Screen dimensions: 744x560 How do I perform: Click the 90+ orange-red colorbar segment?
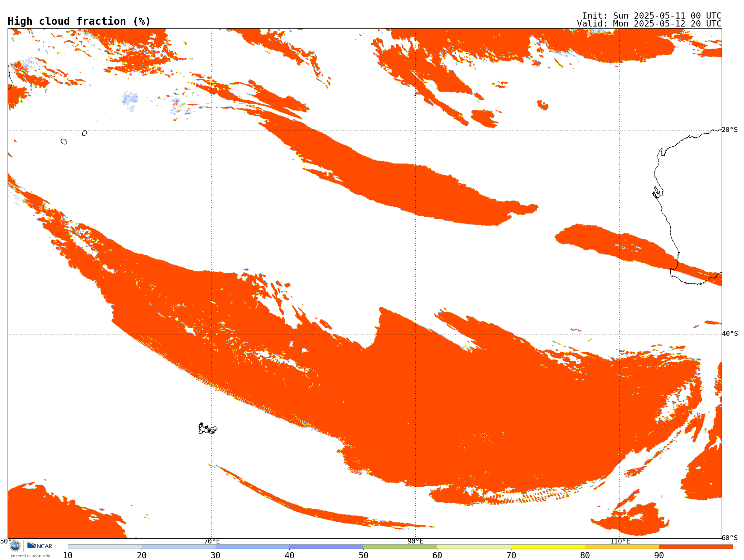point(696,547)
